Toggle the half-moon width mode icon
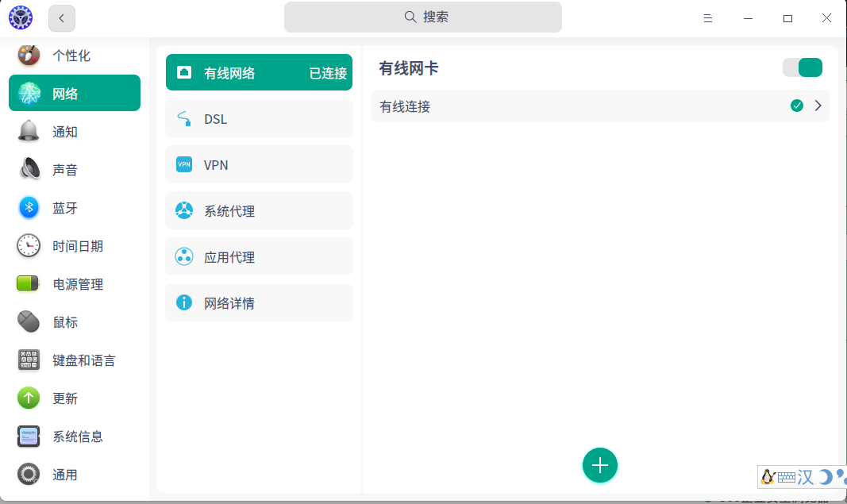 [825, 476]
